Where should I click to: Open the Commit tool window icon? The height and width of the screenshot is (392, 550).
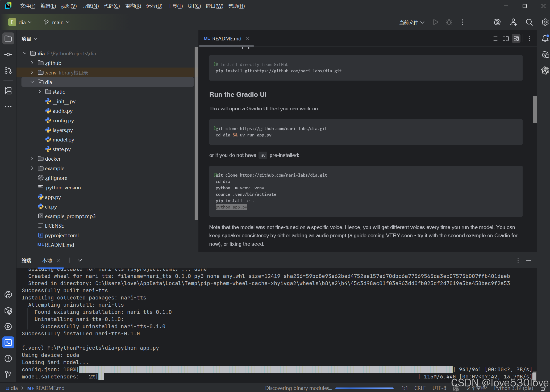(x=8, y=55)
